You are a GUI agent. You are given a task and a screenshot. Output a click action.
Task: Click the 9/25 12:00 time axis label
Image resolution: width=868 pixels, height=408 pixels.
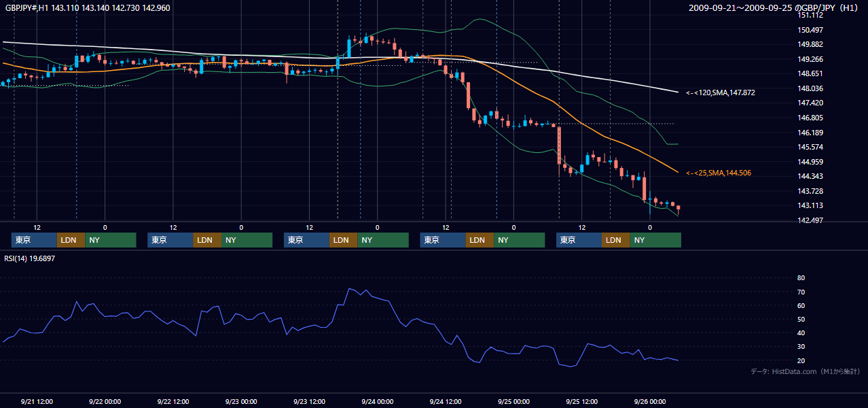click(582, 401)
